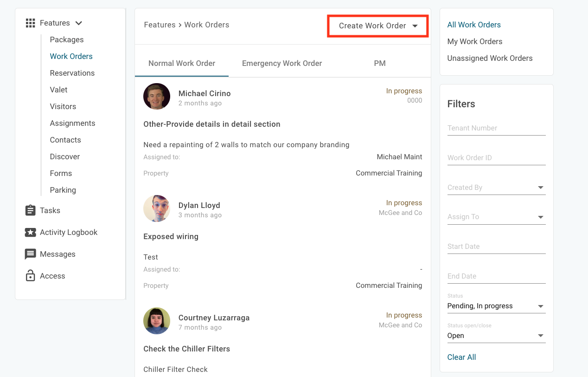Switch to Emergency Work Order tab
This screenshot has height=377, width=588.
point(282,63)
